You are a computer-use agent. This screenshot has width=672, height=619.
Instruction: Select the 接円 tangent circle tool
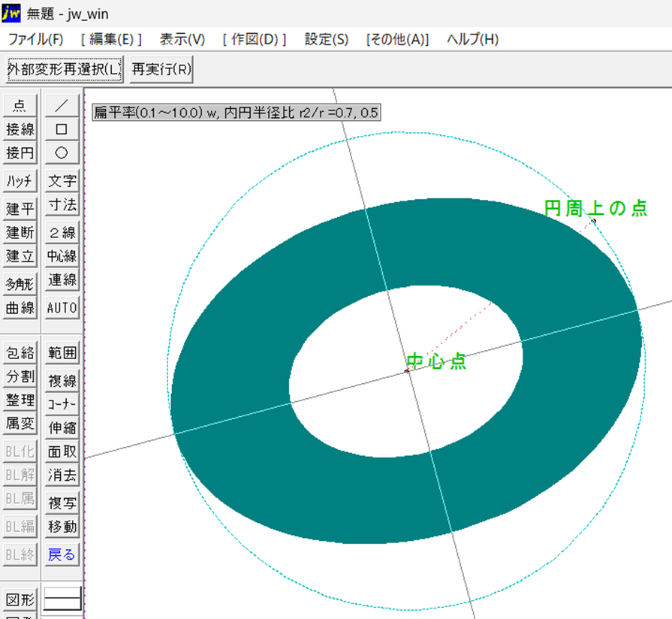pos(19,153)
